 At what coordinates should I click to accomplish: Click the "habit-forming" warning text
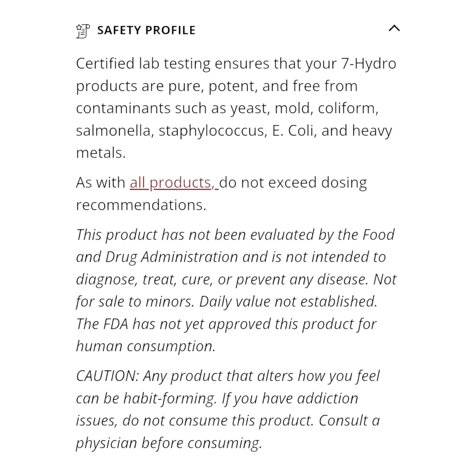pos(170,398)
